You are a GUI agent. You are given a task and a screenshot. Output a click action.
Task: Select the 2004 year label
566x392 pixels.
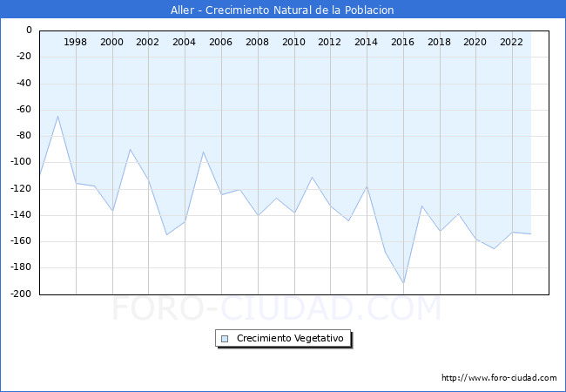pos(184,42)
